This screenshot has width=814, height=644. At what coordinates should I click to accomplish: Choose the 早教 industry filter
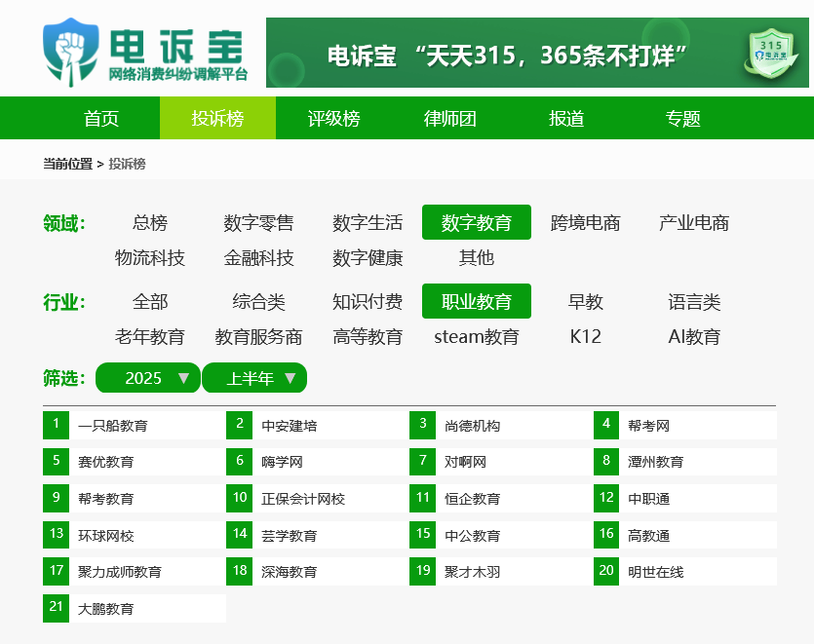(x=586, y=301)
